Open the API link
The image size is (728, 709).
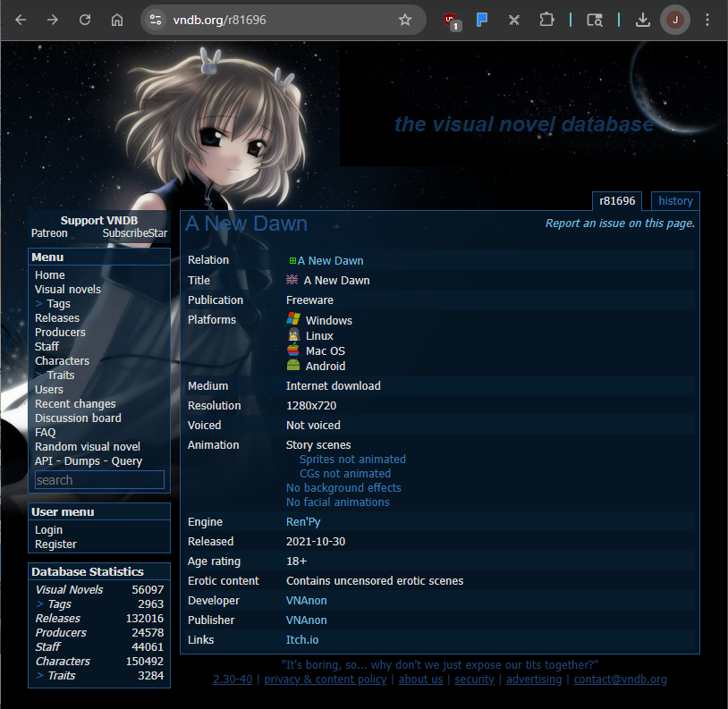point(43,461)
